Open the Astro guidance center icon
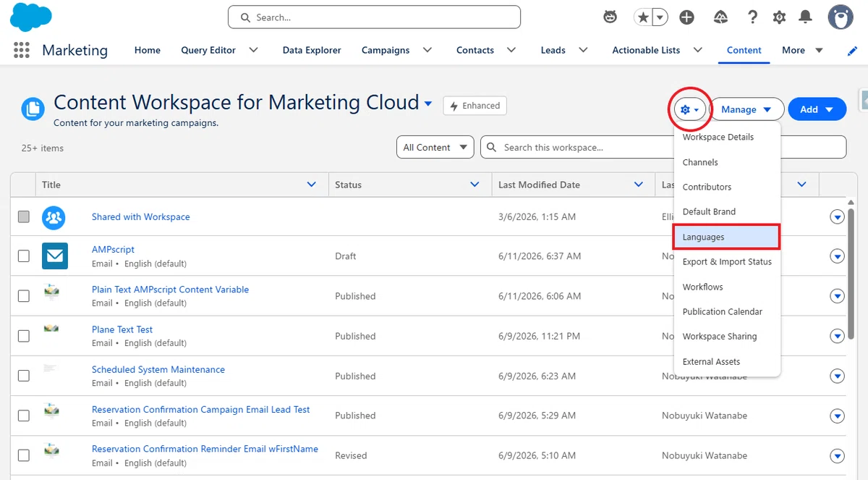The image size is (868, 480). (x=610, y=17)
